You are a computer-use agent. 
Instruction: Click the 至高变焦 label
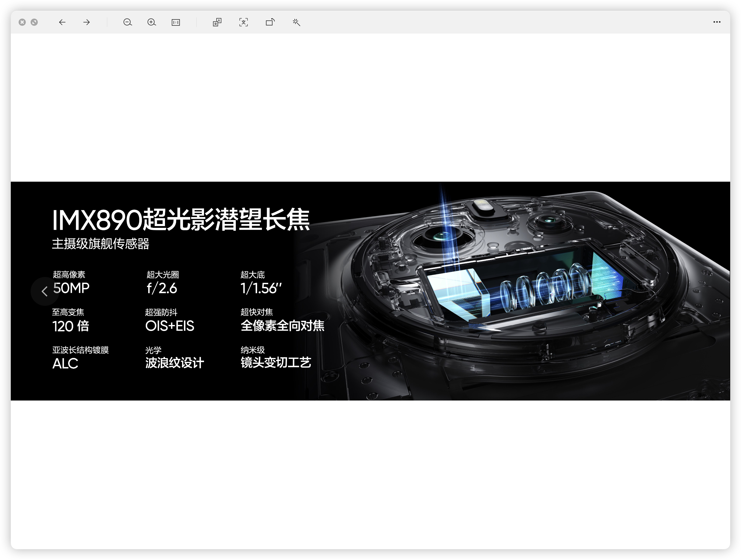[x=68, y=312]
